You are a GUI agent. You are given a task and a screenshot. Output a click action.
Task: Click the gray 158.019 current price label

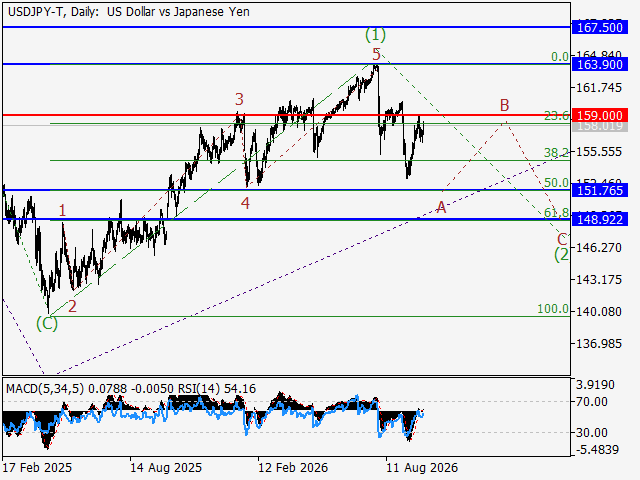600,126
